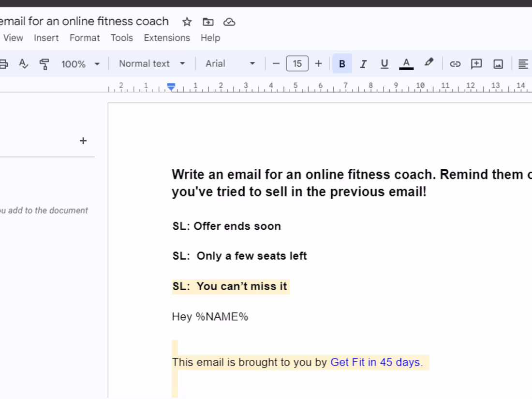Follow the Get Fit in 45 days link
This screenshot has width=532, height=399.
tap(376, 362)
